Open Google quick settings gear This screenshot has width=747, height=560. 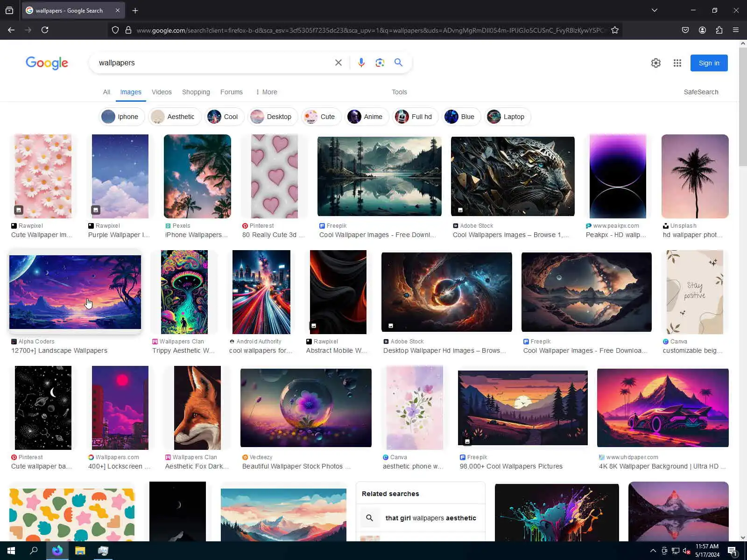click(x=656, y=63)
